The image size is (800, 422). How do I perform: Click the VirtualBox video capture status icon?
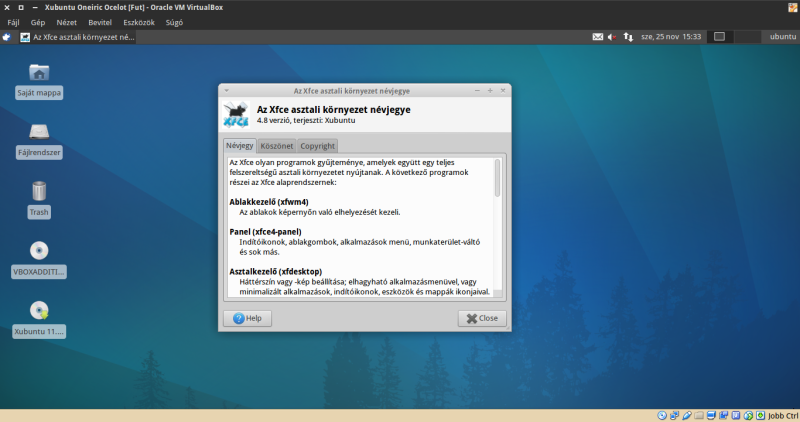click(x=723, y=415)
